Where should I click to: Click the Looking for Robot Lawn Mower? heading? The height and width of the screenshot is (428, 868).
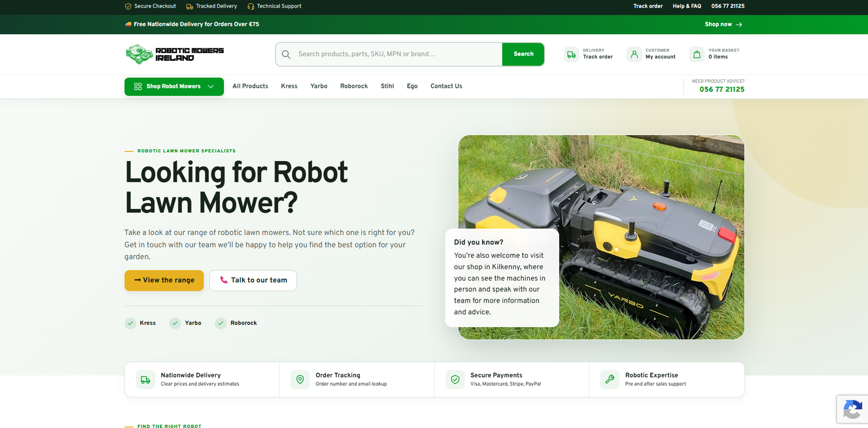pos(236,187)
